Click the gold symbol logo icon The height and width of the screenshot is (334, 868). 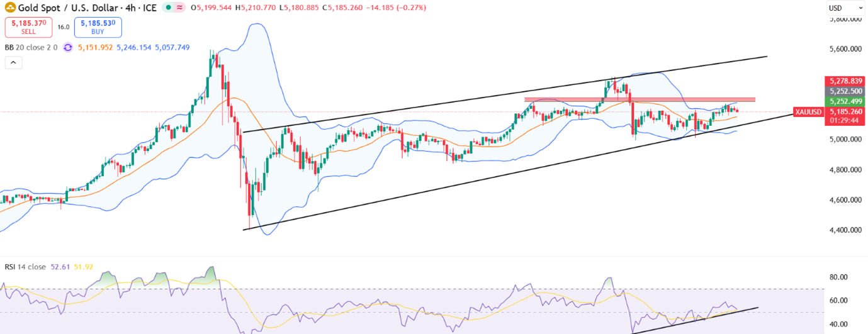11,8
